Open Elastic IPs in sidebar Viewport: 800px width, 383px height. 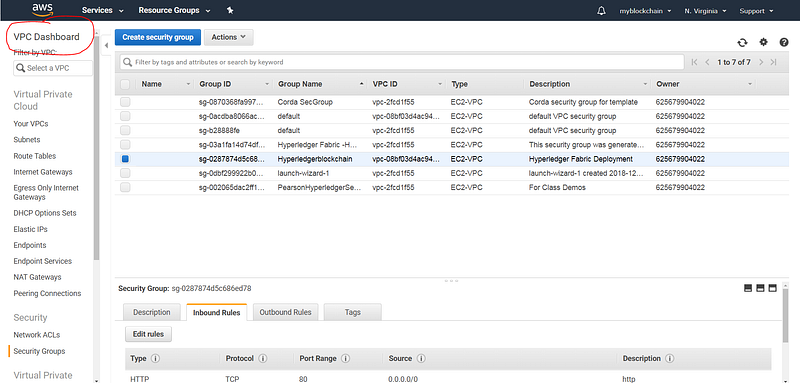[x=31, y=229]
